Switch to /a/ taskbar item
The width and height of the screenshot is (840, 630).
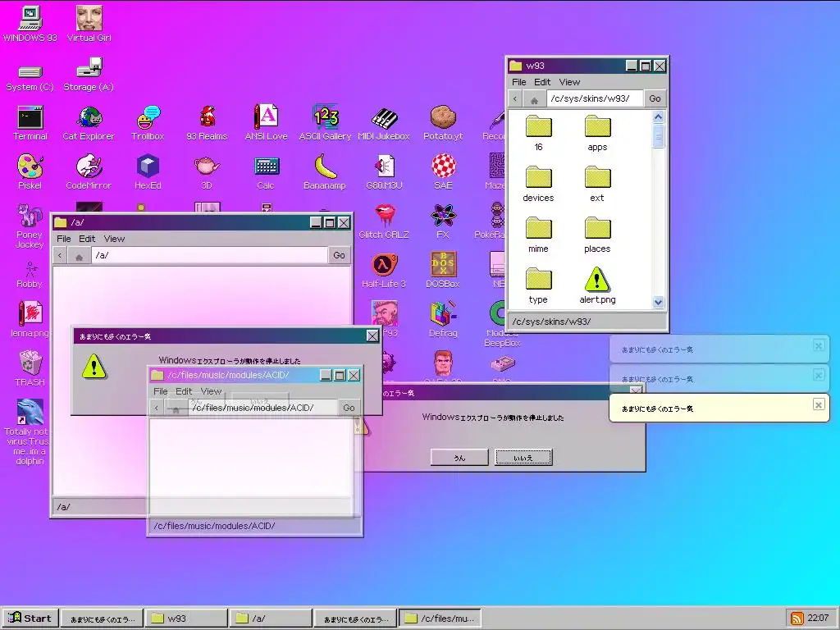click(271, 619)
